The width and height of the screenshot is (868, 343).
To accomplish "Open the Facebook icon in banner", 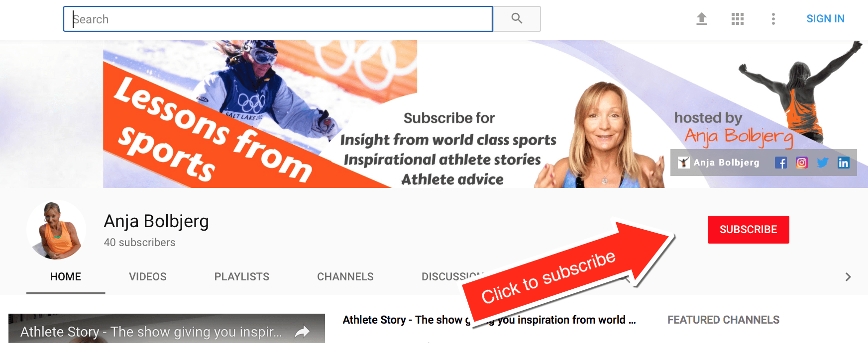I will click(x=781, y=163).
